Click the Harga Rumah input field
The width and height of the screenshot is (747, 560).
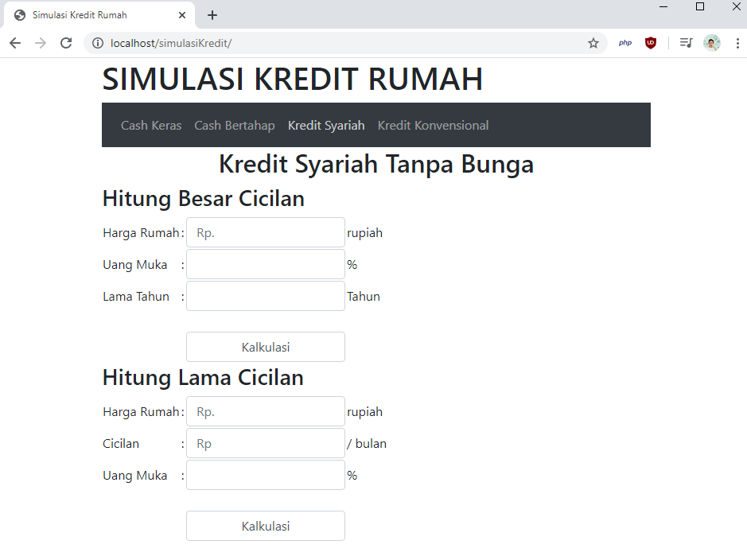[265, 232]
